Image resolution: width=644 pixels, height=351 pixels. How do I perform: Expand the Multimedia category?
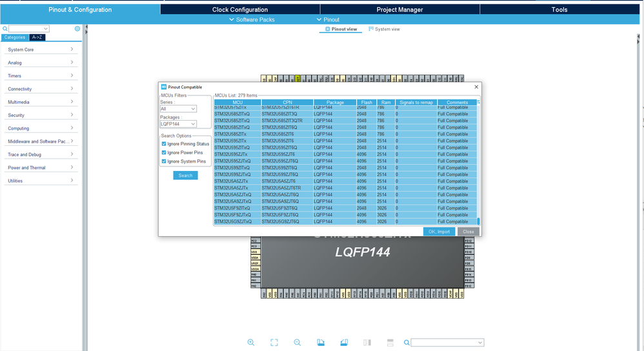[41, 102]
